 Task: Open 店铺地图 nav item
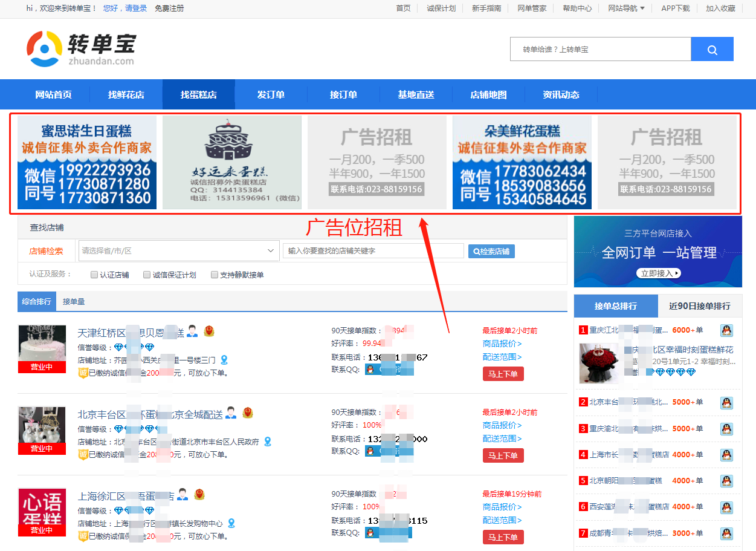pyautogui.click(x=488, y=95)
